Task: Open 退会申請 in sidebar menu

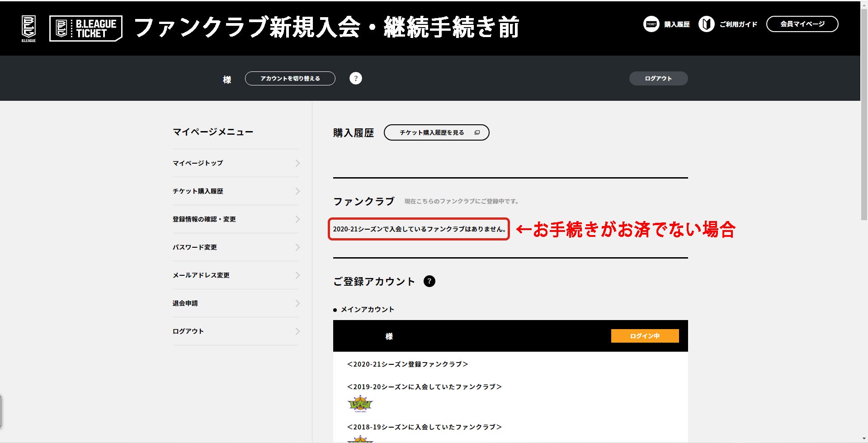Action: (185, 303)
